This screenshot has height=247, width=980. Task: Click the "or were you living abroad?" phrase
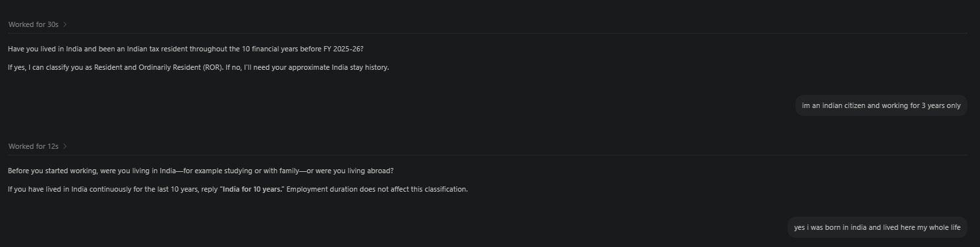tap(350, 171)
